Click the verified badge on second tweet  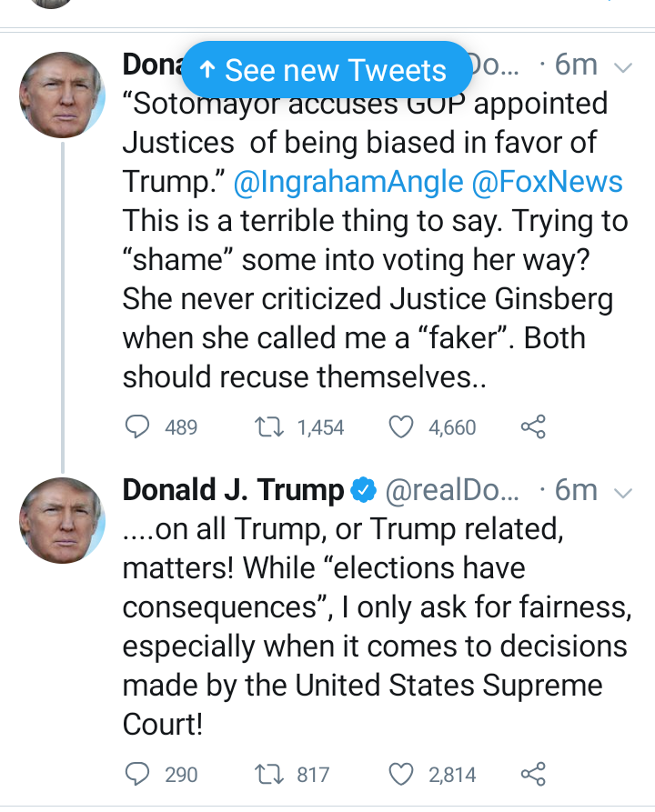point(364,490)
